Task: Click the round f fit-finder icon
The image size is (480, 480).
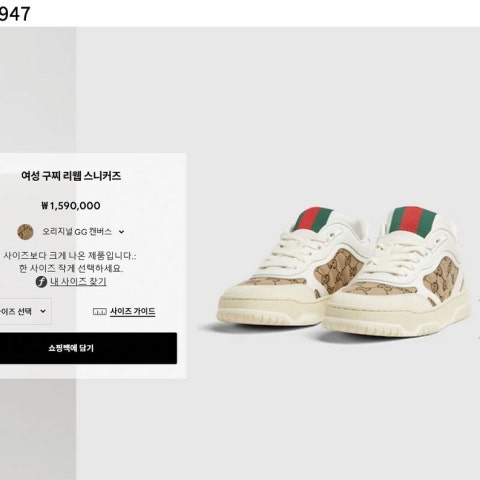Action: tap(41, 282)
